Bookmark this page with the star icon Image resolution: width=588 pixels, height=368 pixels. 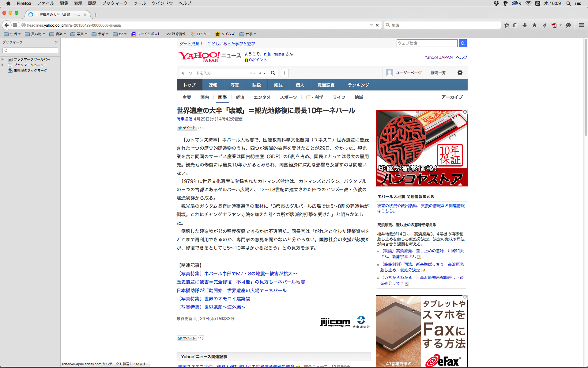coord(507,25)
